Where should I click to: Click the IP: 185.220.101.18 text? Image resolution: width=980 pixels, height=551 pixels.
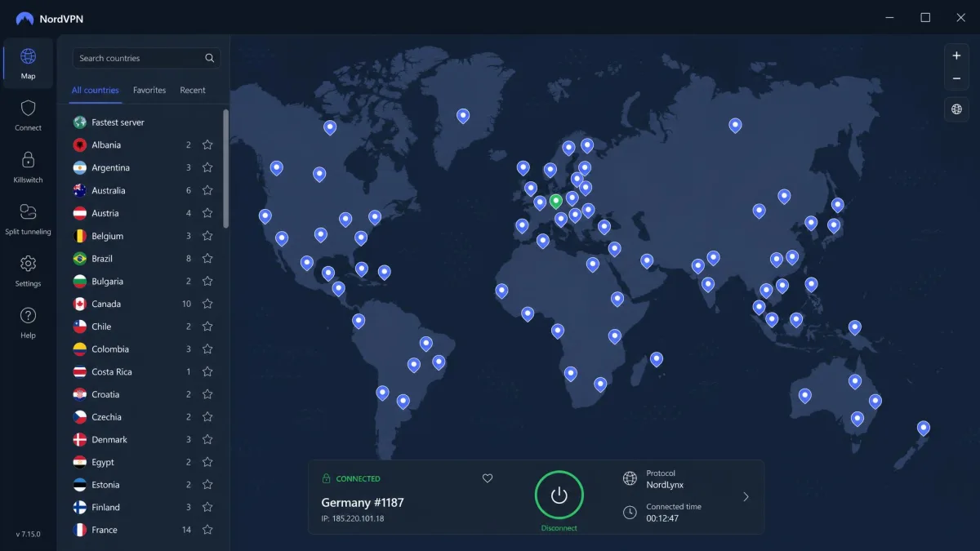(x=353, y=518)
